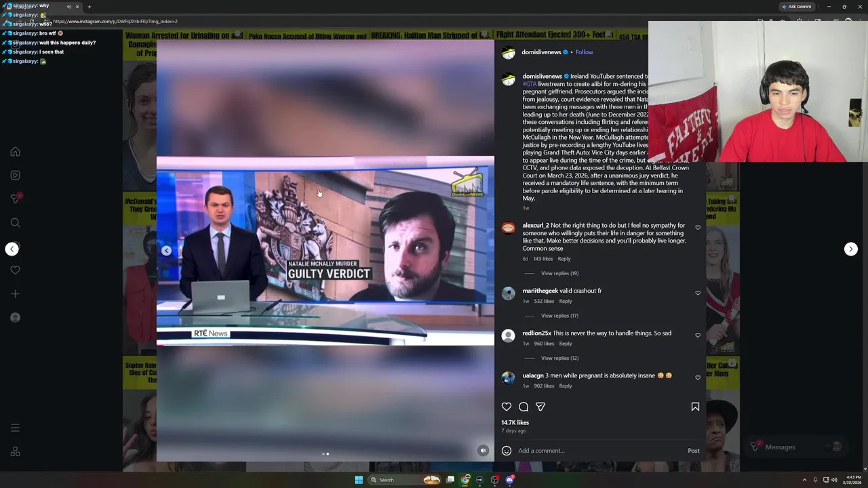Click the comment bubble icon
Image resolution: width=868 pixels, height=488 pixels.
(524, 407)
